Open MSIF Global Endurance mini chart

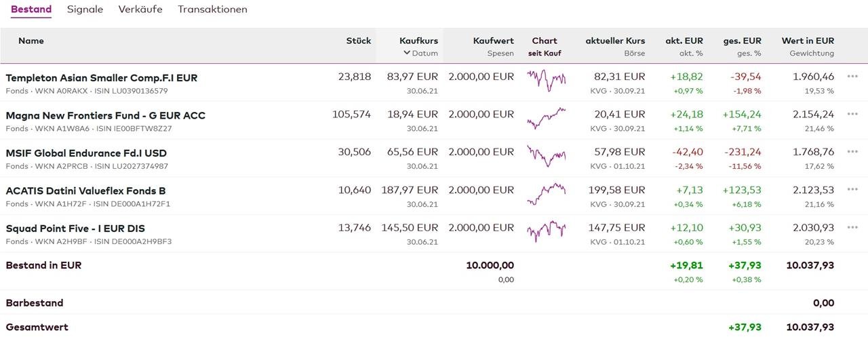click(x=546, y=156)
